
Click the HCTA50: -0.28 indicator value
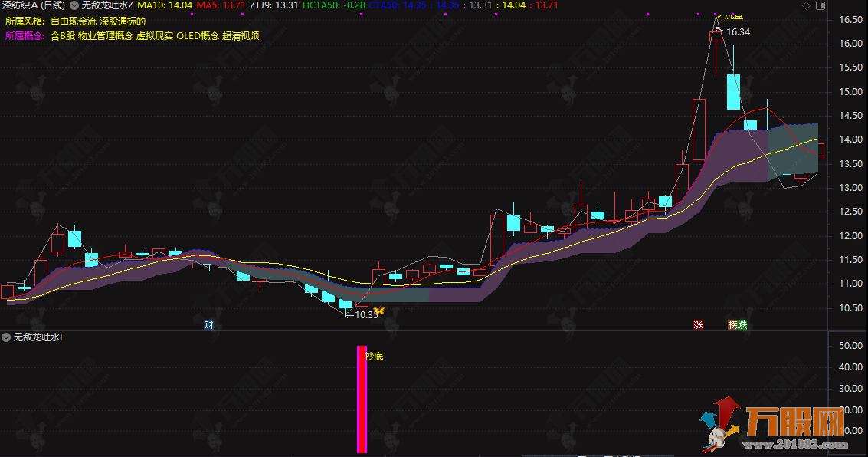[x=334, y=5]
